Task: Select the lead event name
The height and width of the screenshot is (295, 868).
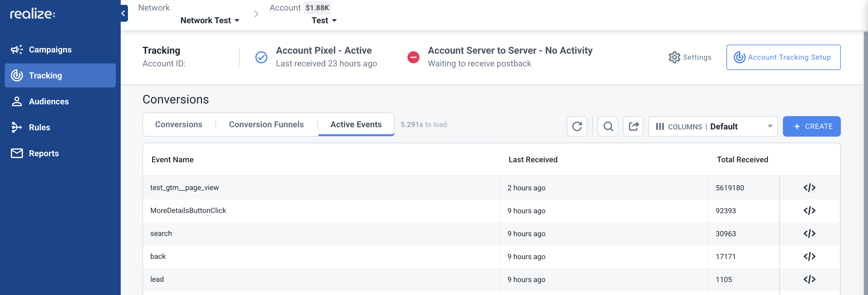Action: pos(157,279)
